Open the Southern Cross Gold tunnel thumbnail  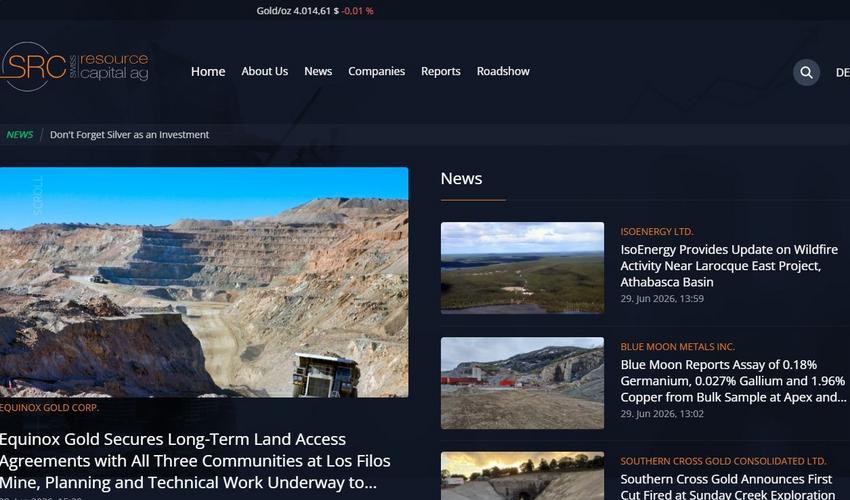point(522,476)
